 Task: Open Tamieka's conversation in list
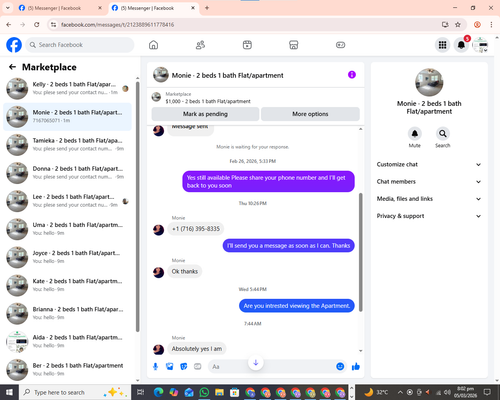(67, 145)
